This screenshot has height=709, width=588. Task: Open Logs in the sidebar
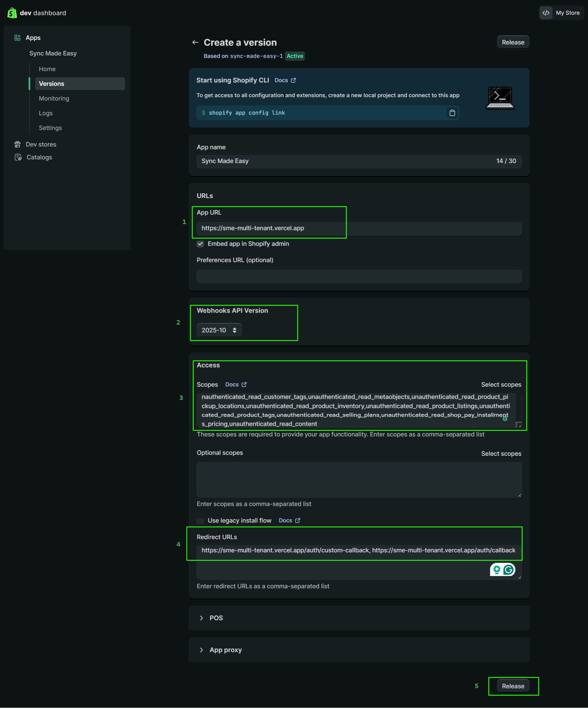click(46, 113)
